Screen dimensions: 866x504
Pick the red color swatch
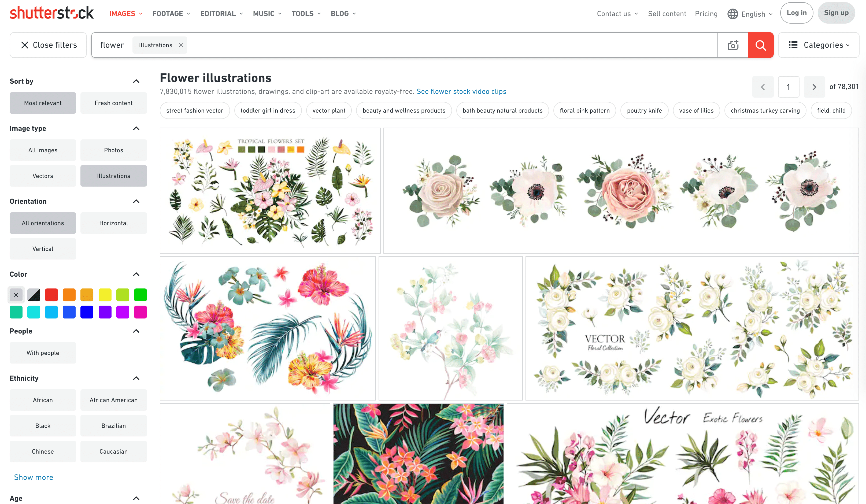(51, 295)
